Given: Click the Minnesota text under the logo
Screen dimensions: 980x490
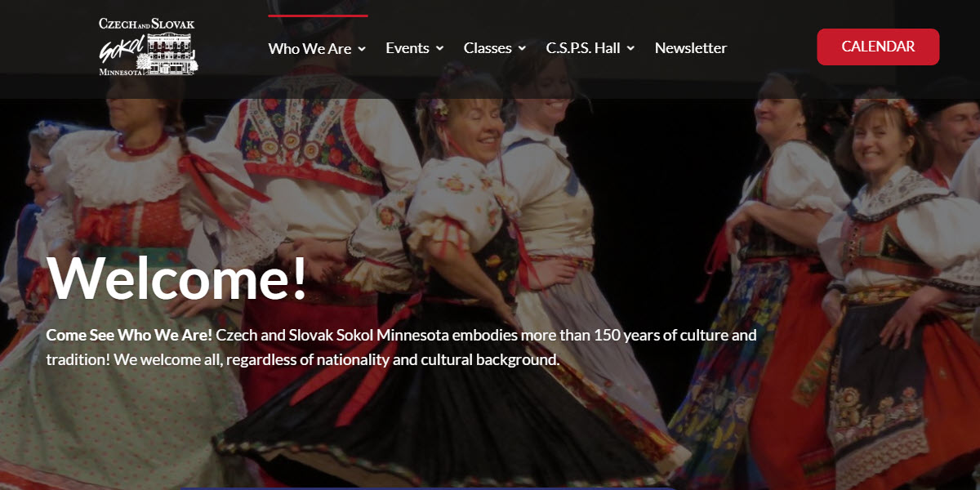Looking at the screenshot, I should (121, 72).
